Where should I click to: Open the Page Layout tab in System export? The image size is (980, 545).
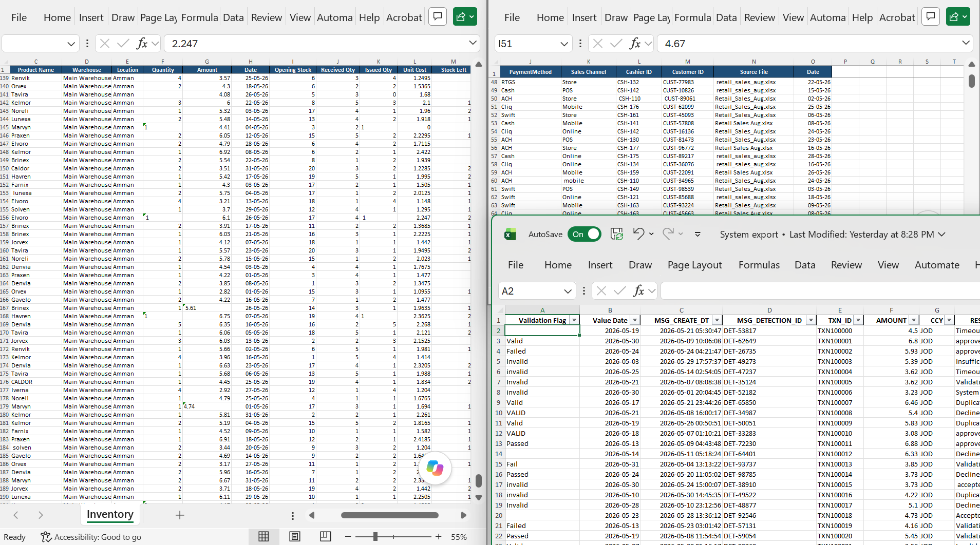694,265
